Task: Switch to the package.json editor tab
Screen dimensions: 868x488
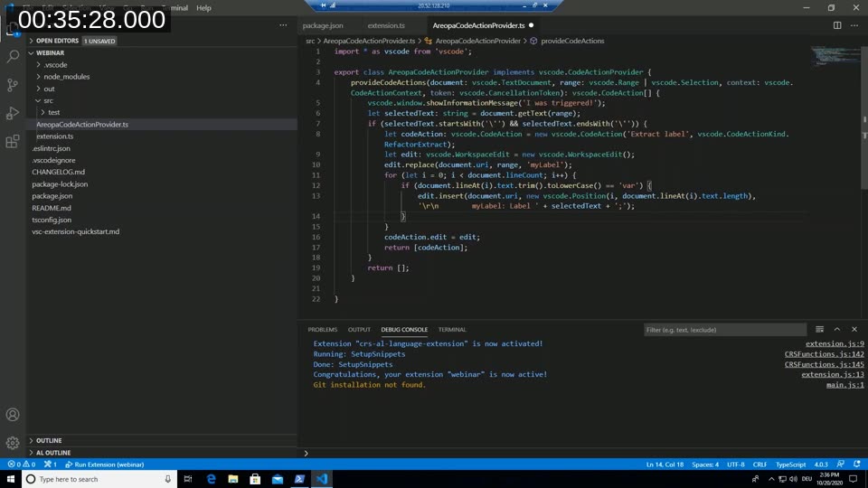Action: 323,25
